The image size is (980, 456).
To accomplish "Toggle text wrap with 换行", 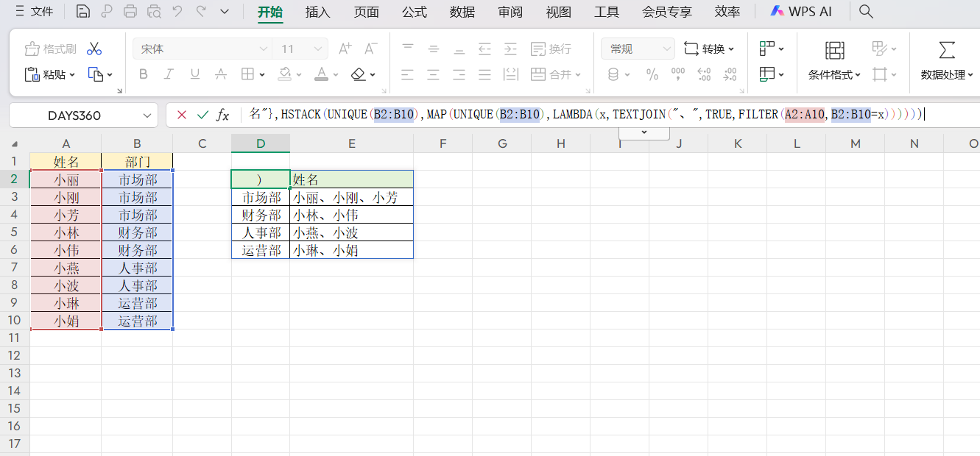I will tap(550, 49).
